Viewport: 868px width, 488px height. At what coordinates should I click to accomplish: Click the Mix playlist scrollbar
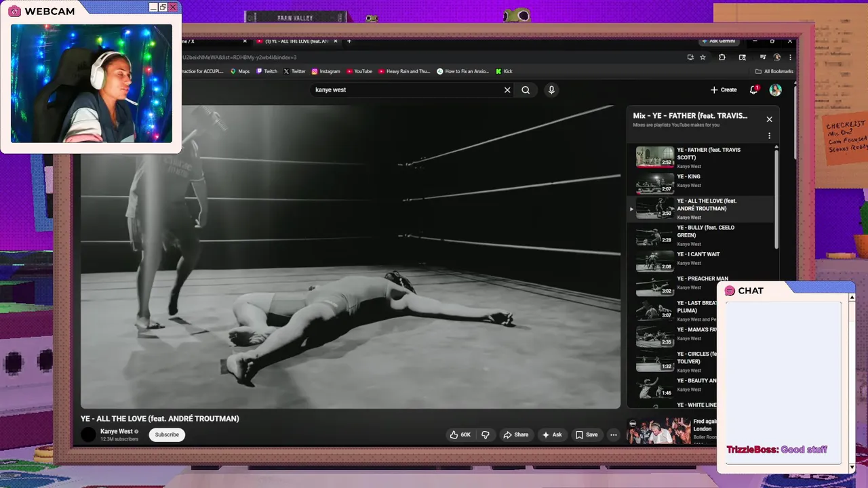(776, 198)
